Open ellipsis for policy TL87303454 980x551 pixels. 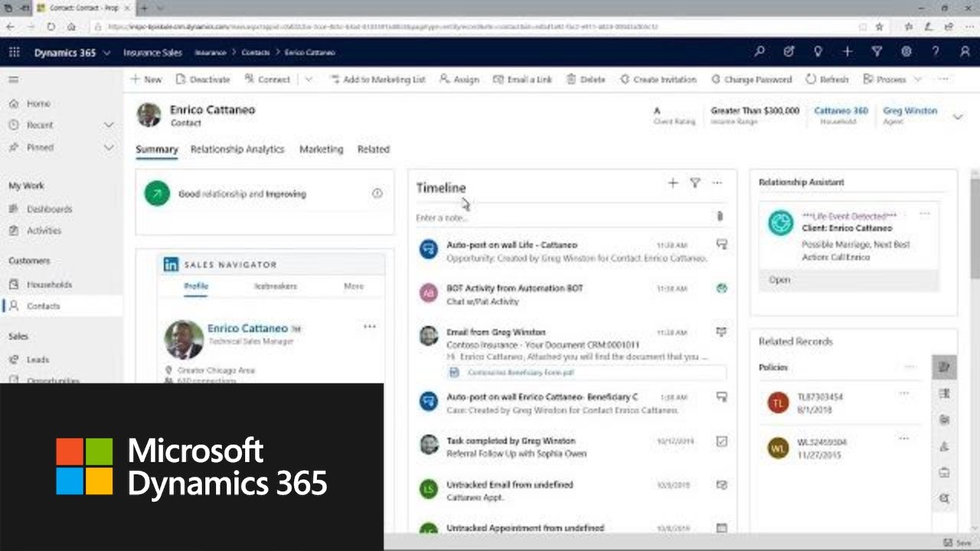(904, 393)
